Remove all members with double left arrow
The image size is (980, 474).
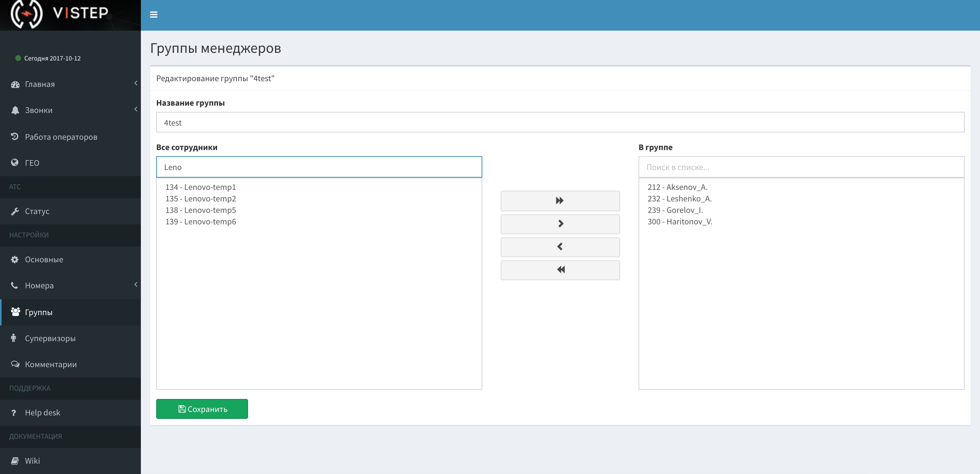(x=560, y=270)
